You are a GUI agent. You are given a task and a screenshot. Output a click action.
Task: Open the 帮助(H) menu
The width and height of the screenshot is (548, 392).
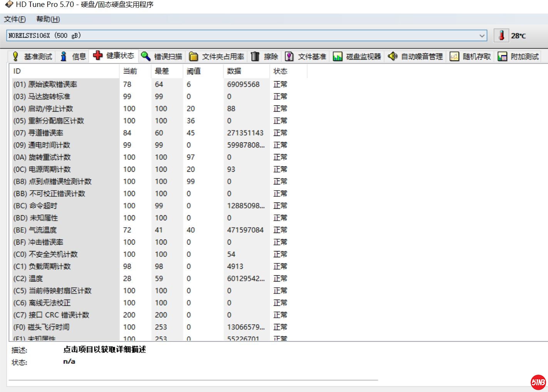coord(48,19)
